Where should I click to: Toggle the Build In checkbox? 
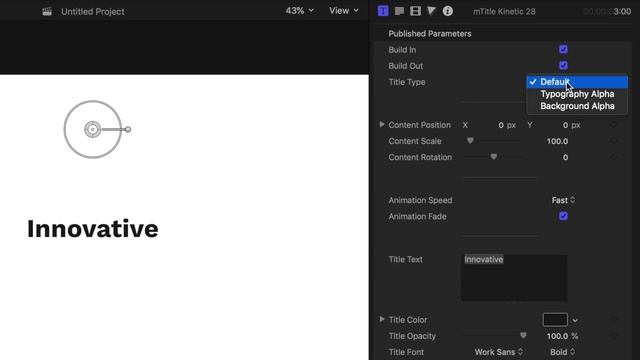(563, 49)
